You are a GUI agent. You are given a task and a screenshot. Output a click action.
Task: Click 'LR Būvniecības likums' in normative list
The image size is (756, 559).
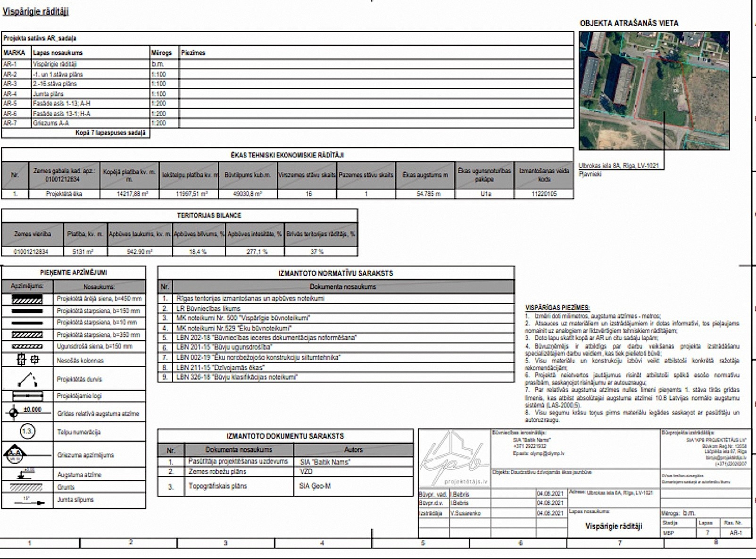(x=208, y=309)
